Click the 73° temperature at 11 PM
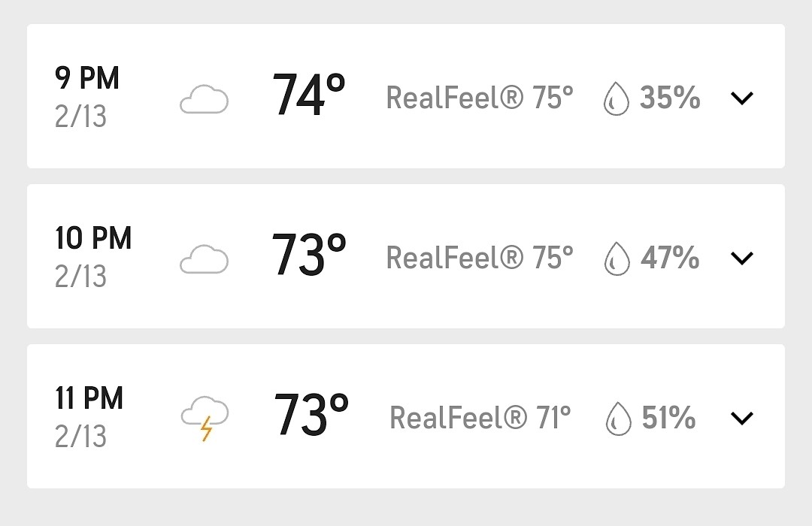Image resolution: width=812 pixels, height=526 pixels. [311, 416]
